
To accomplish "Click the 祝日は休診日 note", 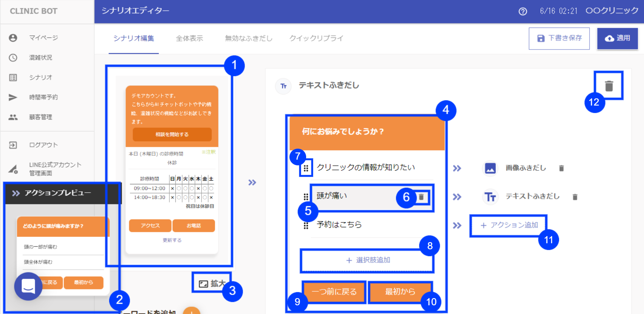I will click(x=200, y=207).
